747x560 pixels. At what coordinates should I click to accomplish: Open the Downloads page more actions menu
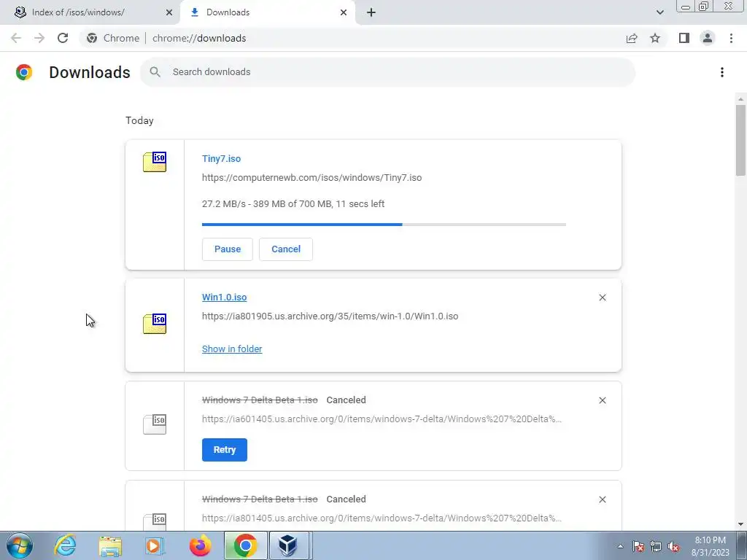722,72
